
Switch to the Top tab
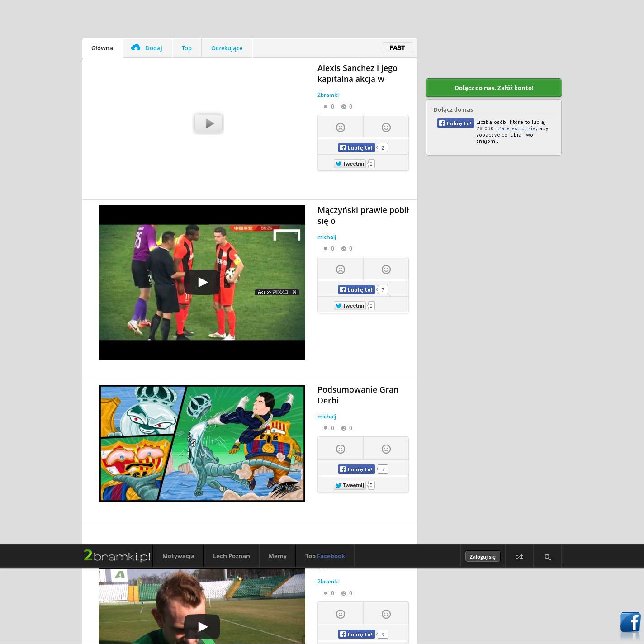[186, 48]
